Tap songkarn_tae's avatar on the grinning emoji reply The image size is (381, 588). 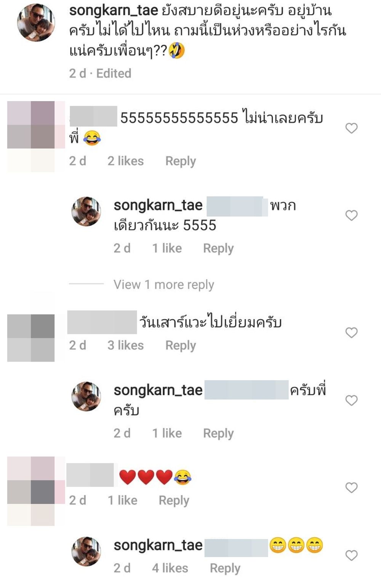86,551
